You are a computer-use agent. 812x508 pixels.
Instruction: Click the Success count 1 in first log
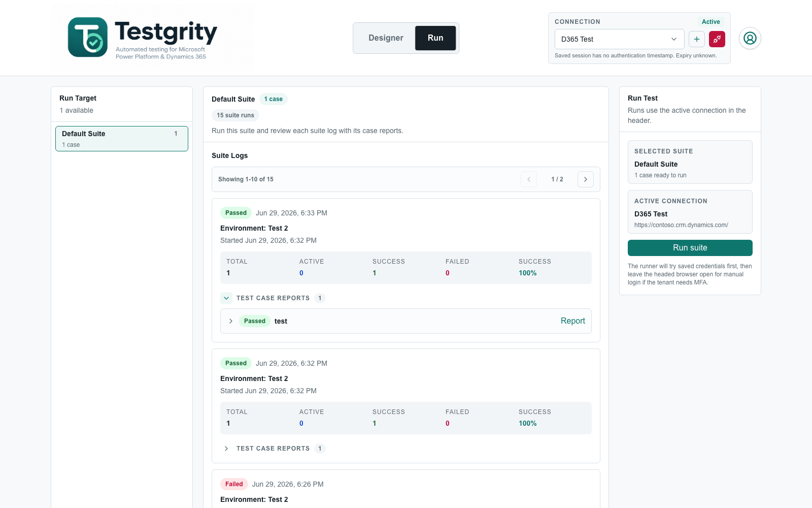tap(375, 273)
